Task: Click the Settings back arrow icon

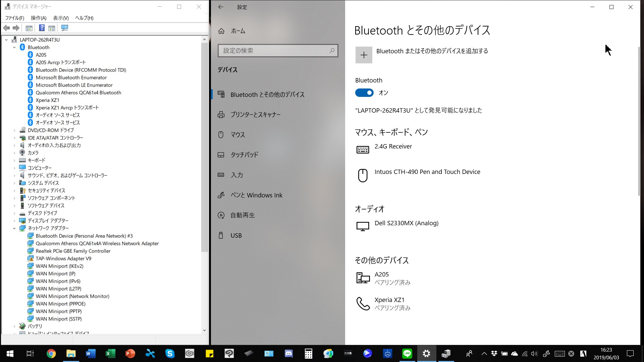Action: [221, 7]
